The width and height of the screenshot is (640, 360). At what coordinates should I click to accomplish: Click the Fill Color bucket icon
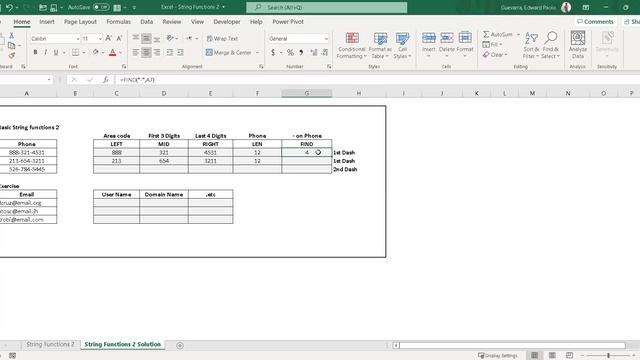point(96,52)
